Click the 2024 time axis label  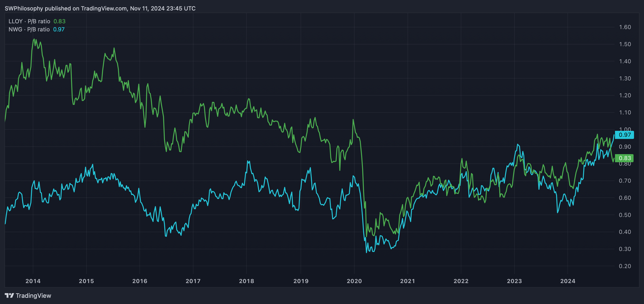[568, 281]
